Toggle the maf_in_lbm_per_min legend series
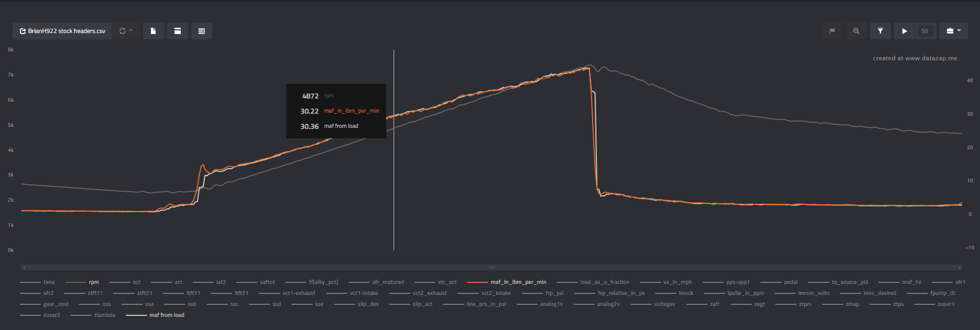The image size is (980, 330). (x=506, y=282)
